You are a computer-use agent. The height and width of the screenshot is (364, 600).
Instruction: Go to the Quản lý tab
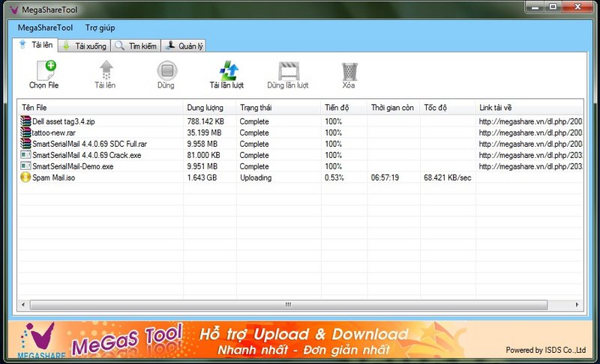coord(184,46)
